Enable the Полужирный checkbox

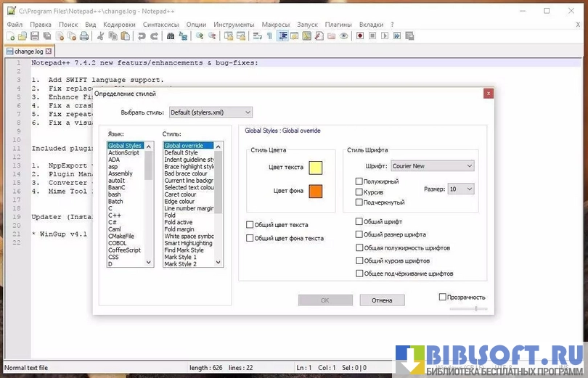click(359, 181)
